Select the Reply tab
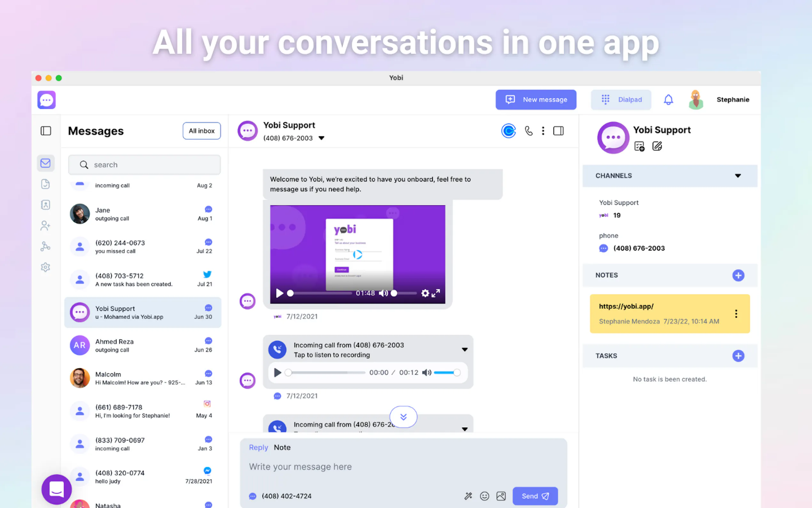This screenshot has width=812, height=508. pyautogui.click(x=258, y=447)
